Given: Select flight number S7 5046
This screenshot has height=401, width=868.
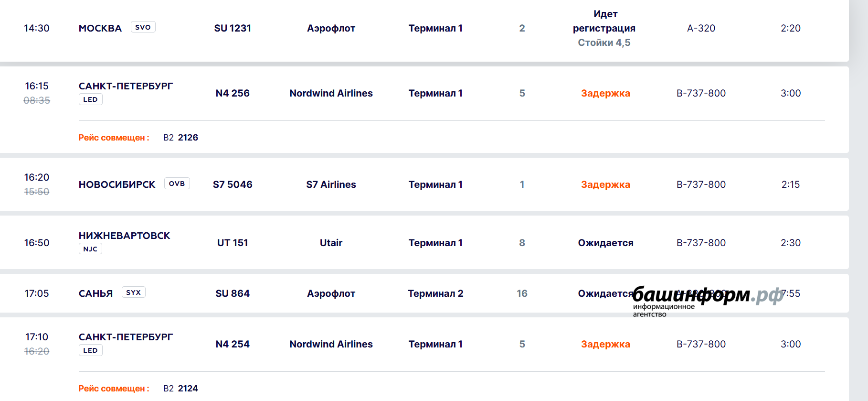Looking at the screenshot, I should pos(233,184).
